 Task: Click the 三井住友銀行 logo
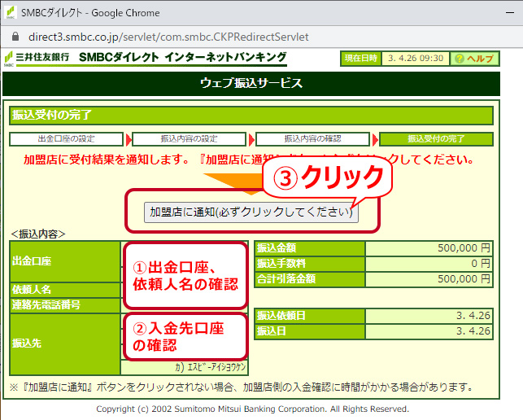(37, 58)
